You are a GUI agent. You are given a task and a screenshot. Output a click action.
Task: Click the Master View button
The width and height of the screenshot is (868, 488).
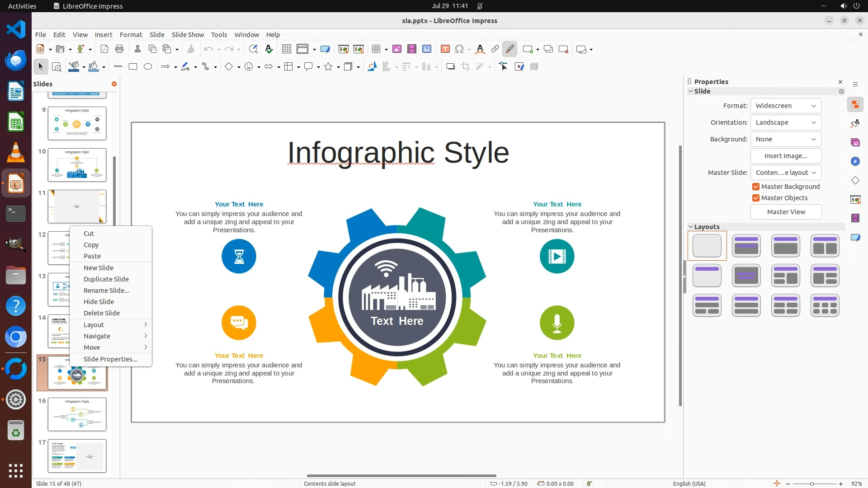(786, 212)
